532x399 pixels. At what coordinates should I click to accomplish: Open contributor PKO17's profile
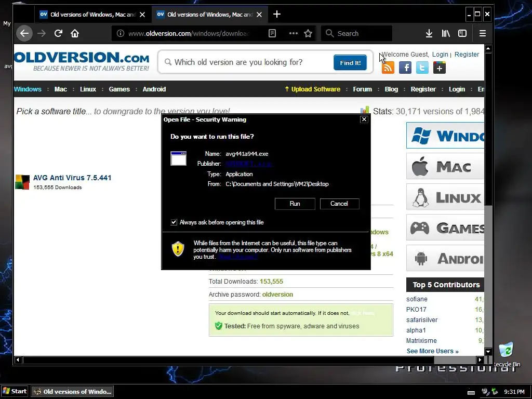(x=416, y=310)
